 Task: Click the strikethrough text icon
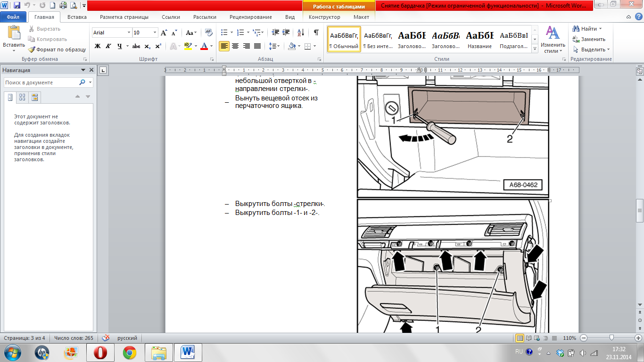coord(136,46)
